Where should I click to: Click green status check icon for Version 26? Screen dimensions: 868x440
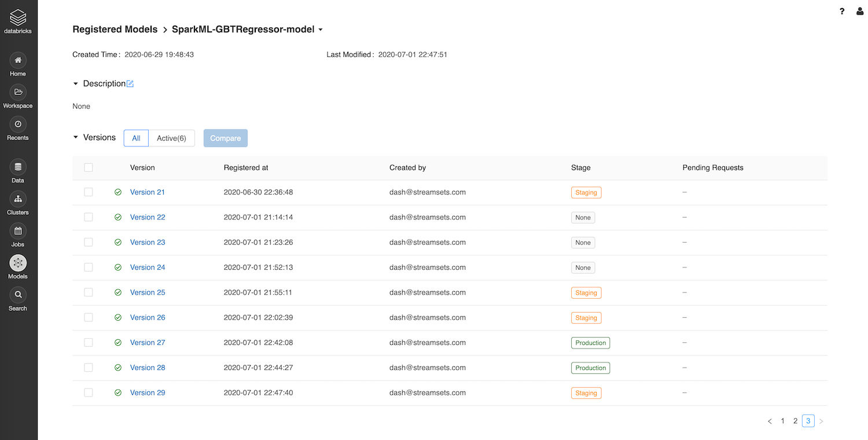click(x=118, y=317)
